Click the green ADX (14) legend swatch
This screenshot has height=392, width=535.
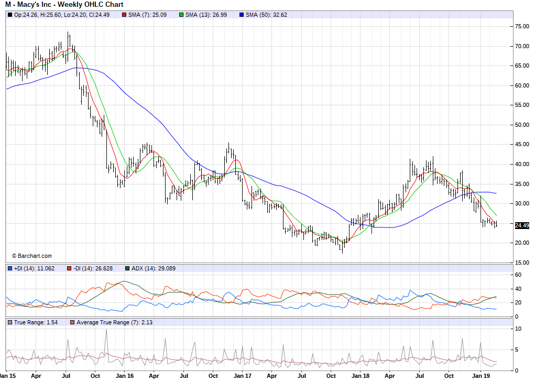pos(127,268)
